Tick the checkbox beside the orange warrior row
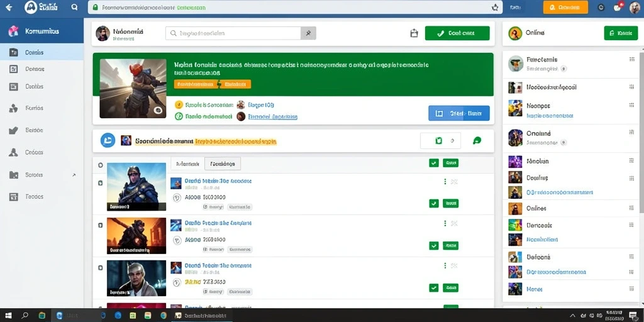The height and width of the screenshot is (322, 644). 100,225
